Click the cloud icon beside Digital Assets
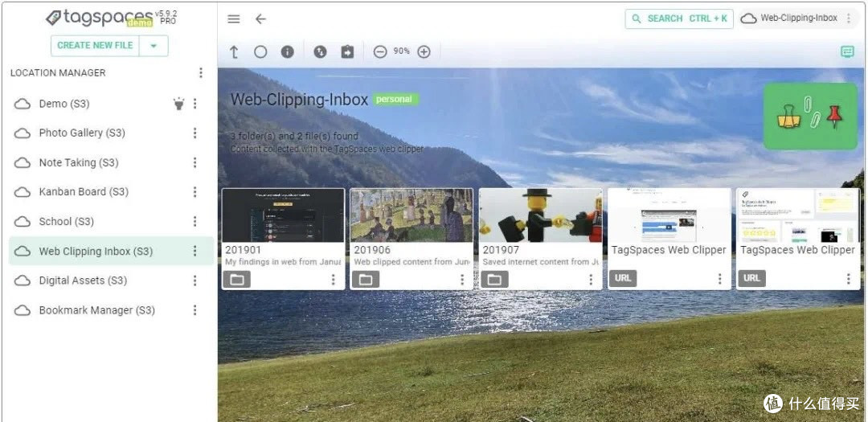The height and width of the screenshot is (422, 868). [23, 281]
